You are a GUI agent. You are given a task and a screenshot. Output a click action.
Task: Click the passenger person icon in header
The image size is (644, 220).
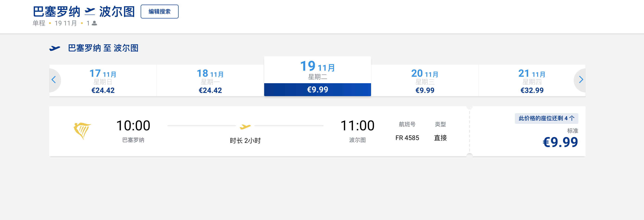pos(95,23)
